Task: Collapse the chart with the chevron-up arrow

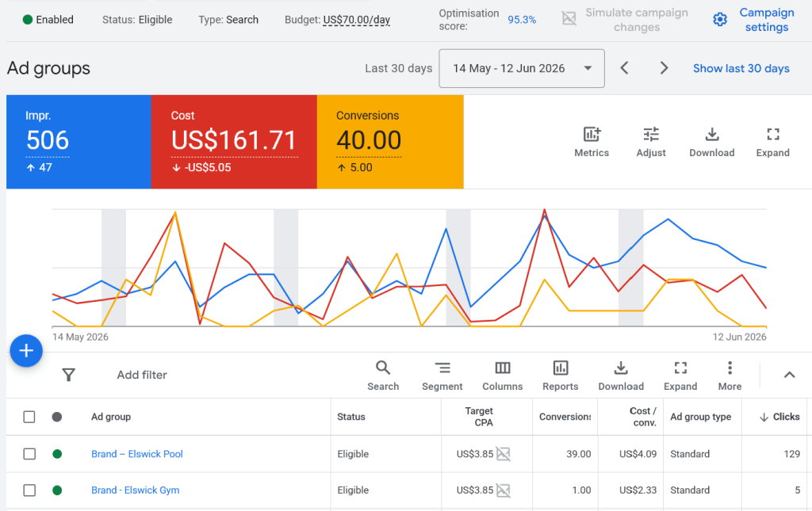Action: [x=789, y=375]
